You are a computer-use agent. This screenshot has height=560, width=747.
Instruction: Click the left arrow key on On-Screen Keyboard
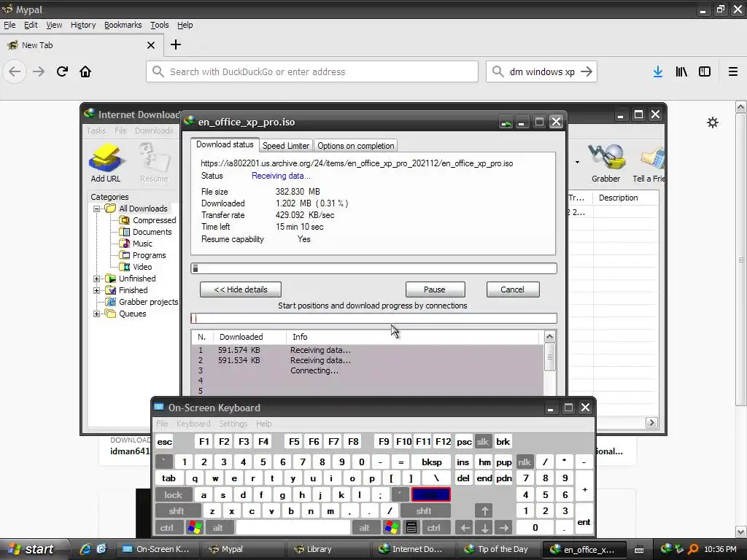click(465, 527)
